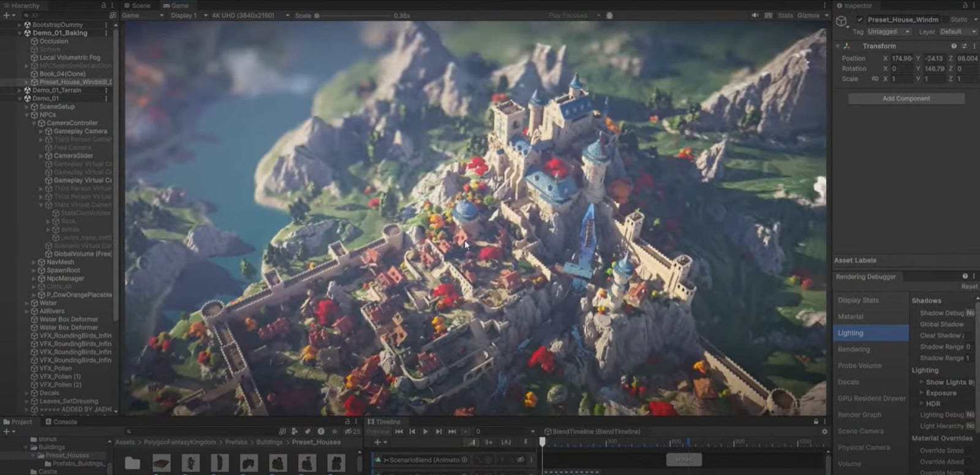980x475 pixels.
Task: Select GPU Resident Drawer debugger section
Action: coord(870,398)
